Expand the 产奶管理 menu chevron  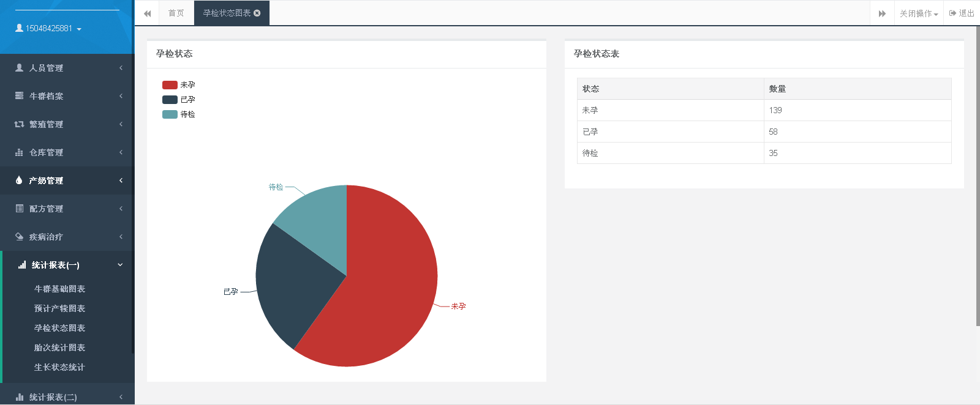point(121,180)
